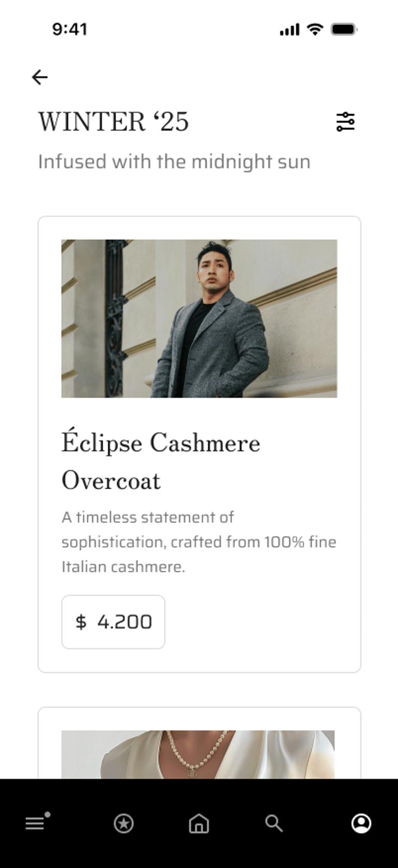This screenshot has height=868, width=398.
Task: Tap the dollar sign in price button
Action: (x=81, y=622)
